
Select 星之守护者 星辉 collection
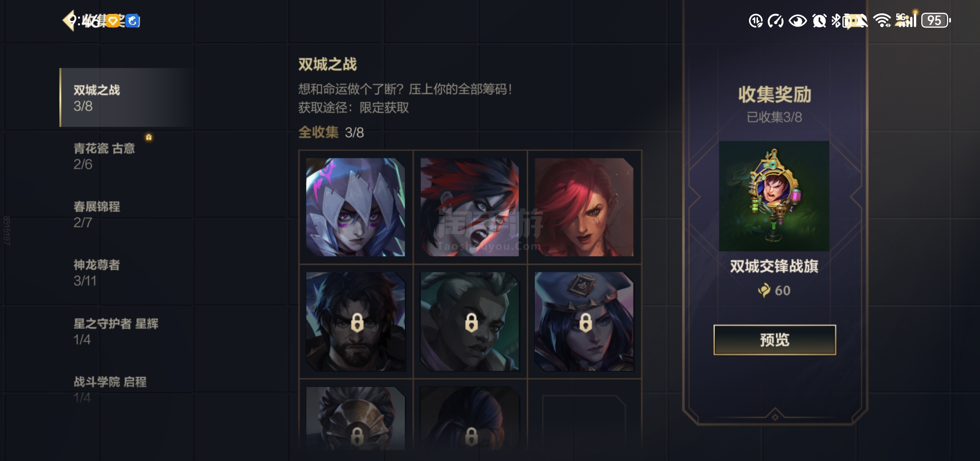pos(126,331)
